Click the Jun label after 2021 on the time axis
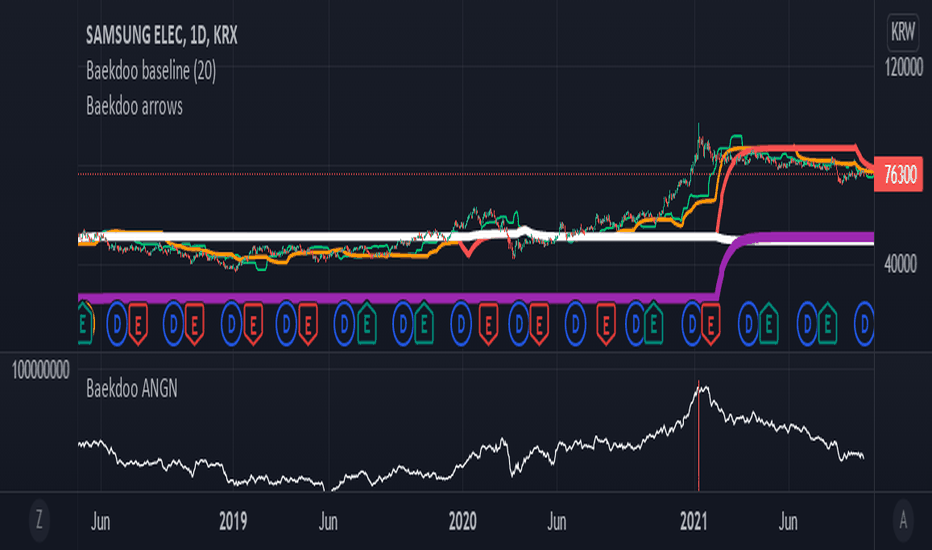The width and height of the screenshot is (932, 550). click(x=788, y=521)
